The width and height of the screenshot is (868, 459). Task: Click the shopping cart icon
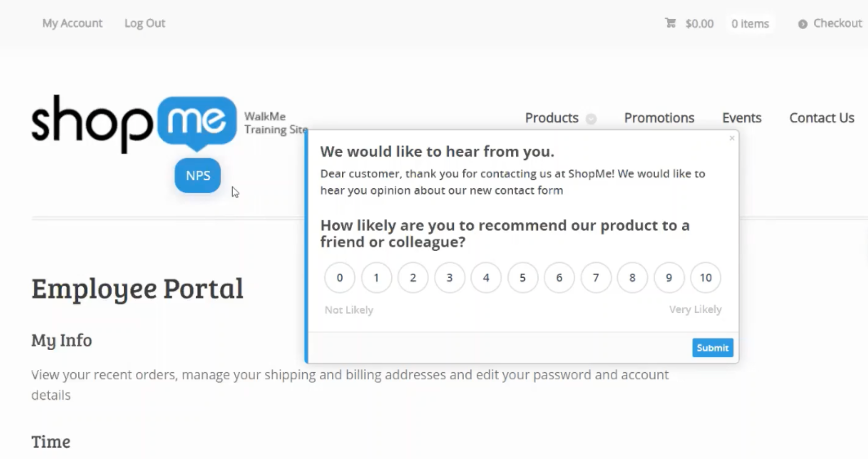click(670, 23)
